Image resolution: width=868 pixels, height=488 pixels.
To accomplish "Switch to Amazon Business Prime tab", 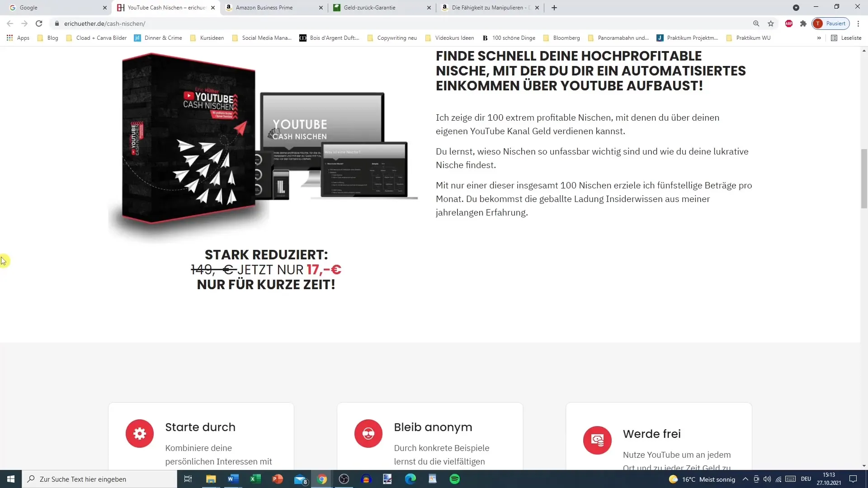I will click(x=274, y=8).
